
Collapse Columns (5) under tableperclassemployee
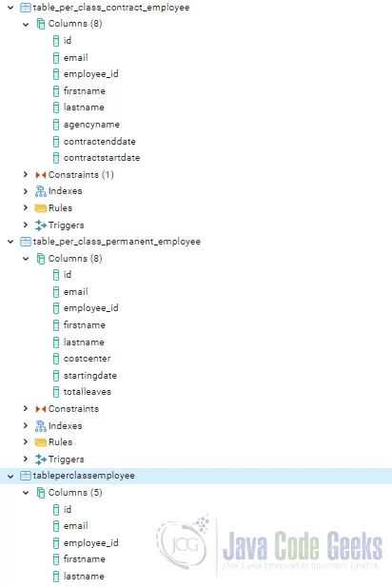coord(26,493)
